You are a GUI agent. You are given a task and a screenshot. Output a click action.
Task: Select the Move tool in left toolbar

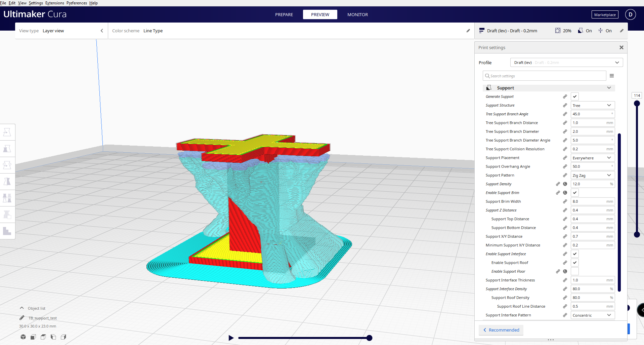coord(7,132)
